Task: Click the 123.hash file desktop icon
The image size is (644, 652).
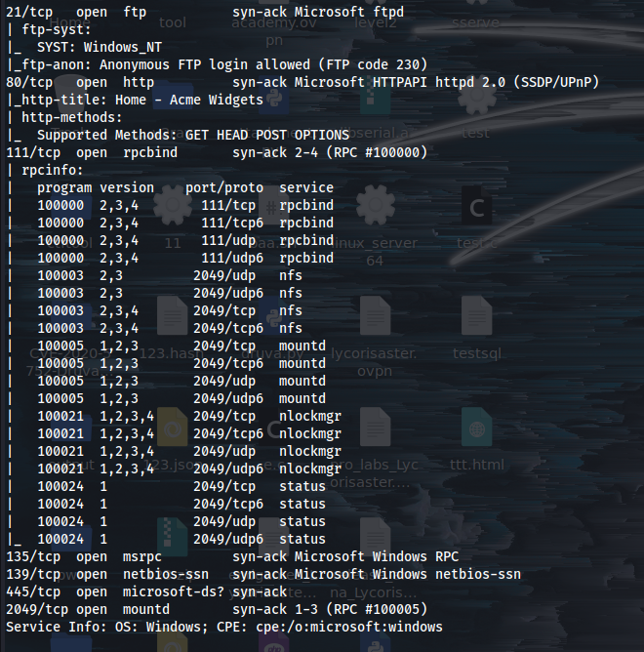Action: tap(172, 315)
